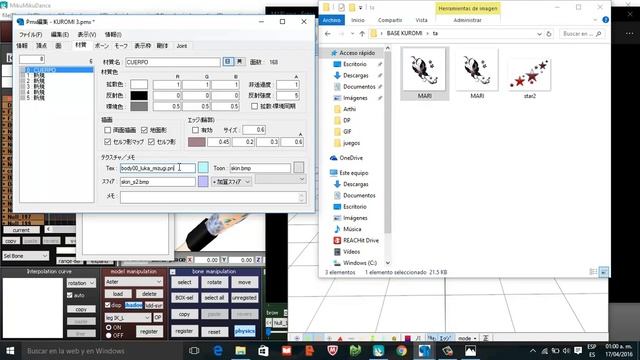Open the volume control in system tray
The width and height of the screenshot is (640, 360).
(x=567, y=351)
